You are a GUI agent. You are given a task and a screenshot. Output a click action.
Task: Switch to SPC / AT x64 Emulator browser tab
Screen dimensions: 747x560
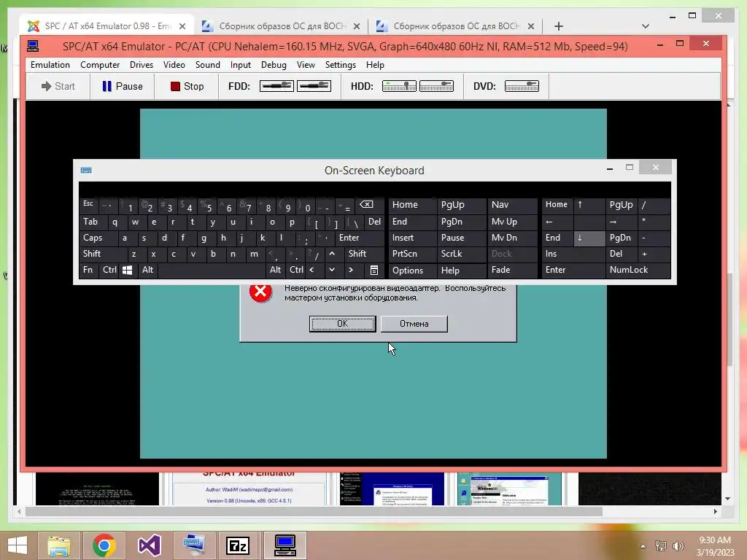pyautogui.click(x=107, y=26)
